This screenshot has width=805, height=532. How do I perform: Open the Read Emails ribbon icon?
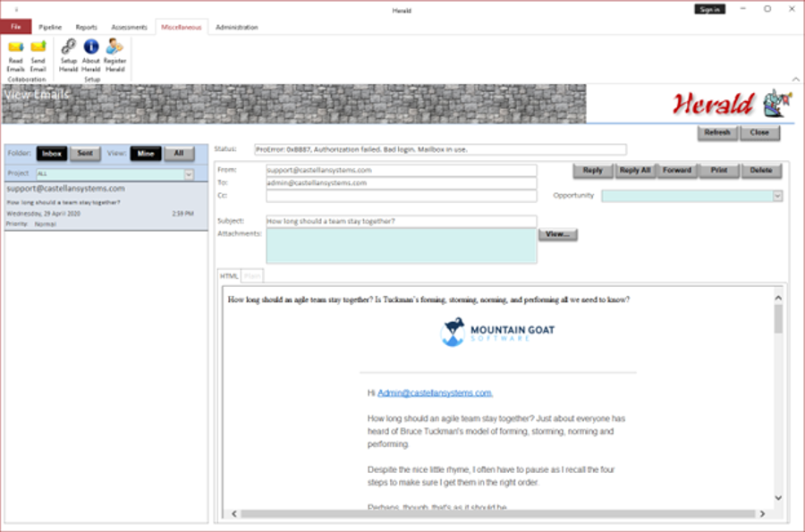(x=15, y=56)
